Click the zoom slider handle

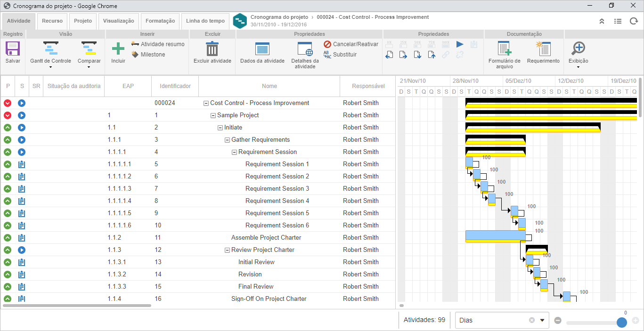coord(622,322)
